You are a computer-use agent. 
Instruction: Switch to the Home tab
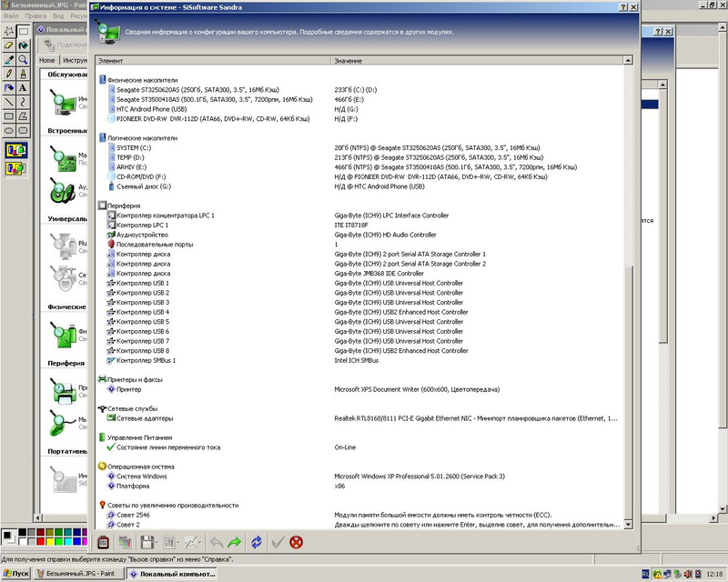pos(46,60)
